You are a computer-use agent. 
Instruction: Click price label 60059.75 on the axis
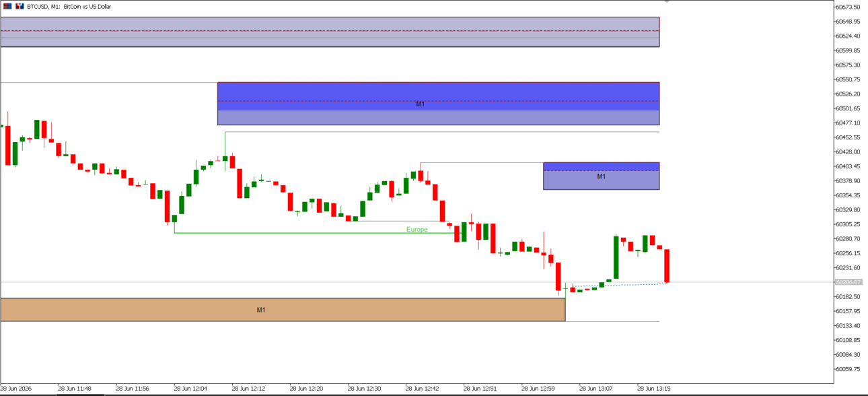click(x=848, y=369)
